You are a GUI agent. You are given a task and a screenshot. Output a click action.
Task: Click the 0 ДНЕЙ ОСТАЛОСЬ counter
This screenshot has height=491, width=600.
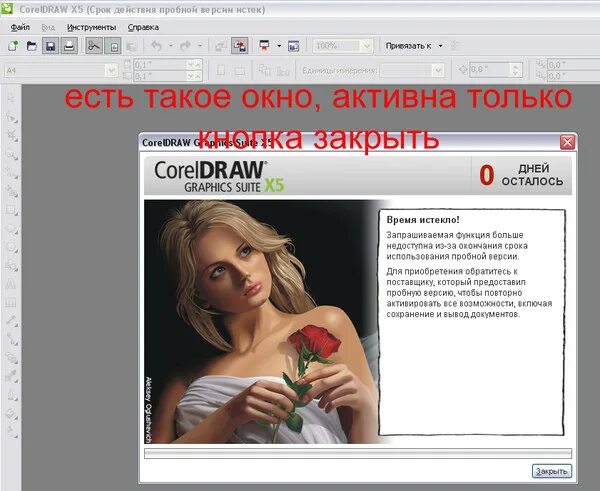tap(521, 175)
